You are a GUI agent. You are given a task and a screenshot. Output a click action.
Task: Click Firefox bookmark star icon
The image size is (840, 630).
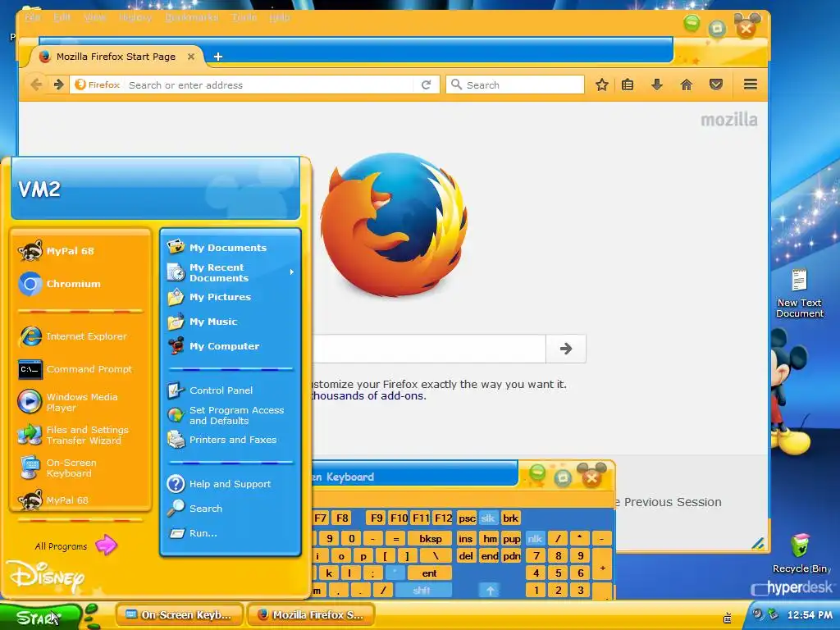click(601, 84)
